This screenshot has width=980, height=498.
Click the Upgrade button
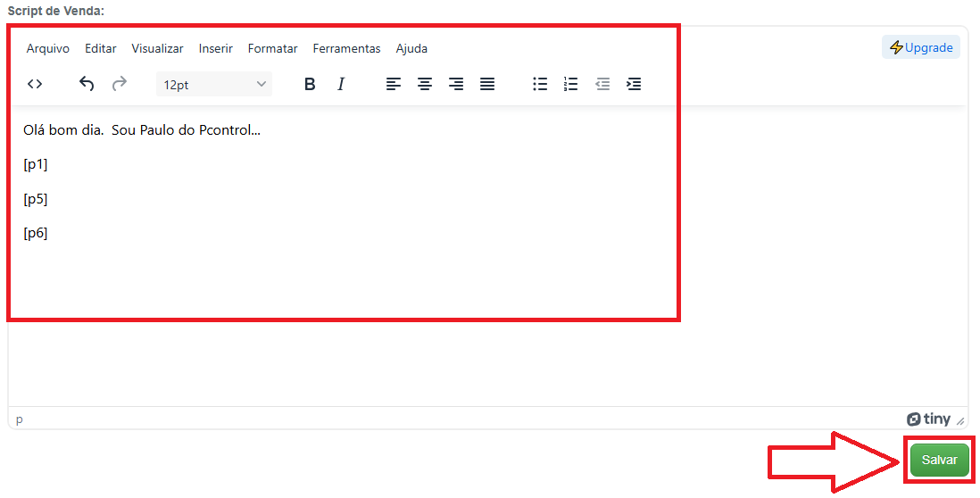point(921,47)
